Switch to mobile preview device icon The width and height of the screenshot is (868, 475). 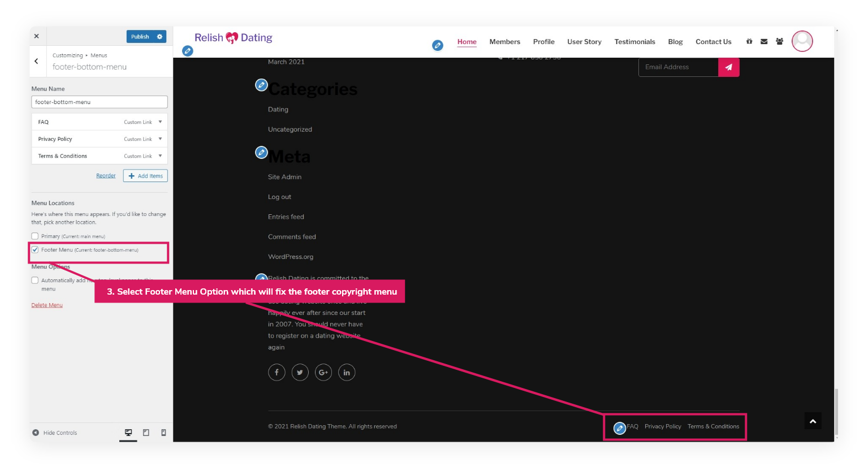coord(163,433)
